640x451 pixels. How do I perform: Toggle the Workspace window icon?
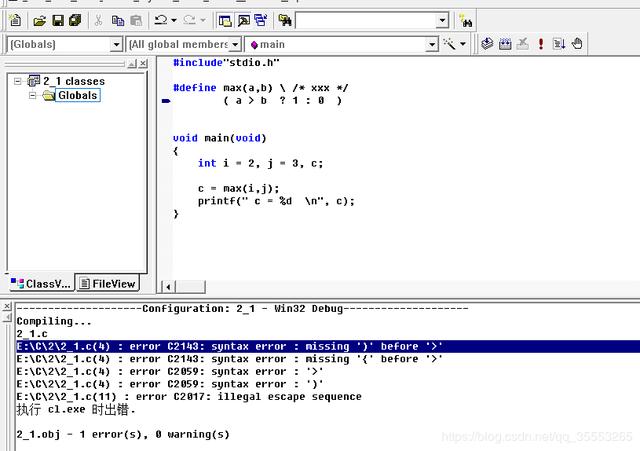[x=225, y=20]
